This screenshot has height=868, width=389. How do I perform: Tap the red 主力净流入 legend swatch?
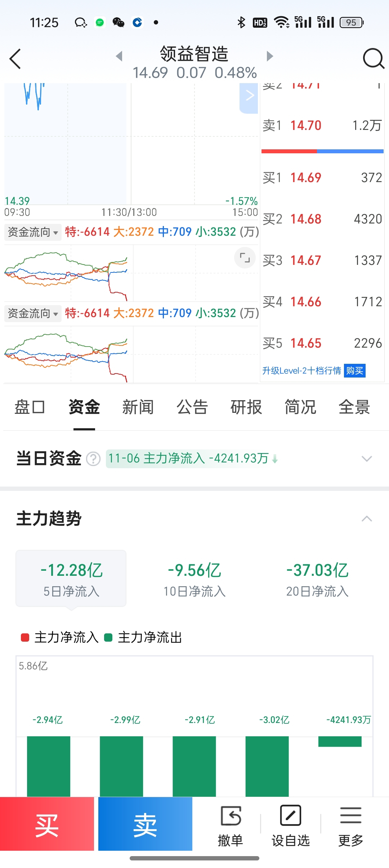tap(25, 638)
